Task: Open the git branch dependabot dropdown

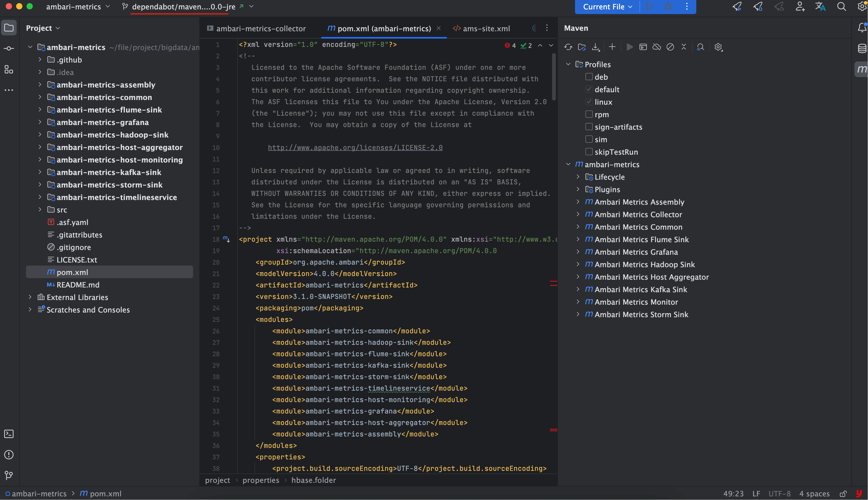Action: 188,7
